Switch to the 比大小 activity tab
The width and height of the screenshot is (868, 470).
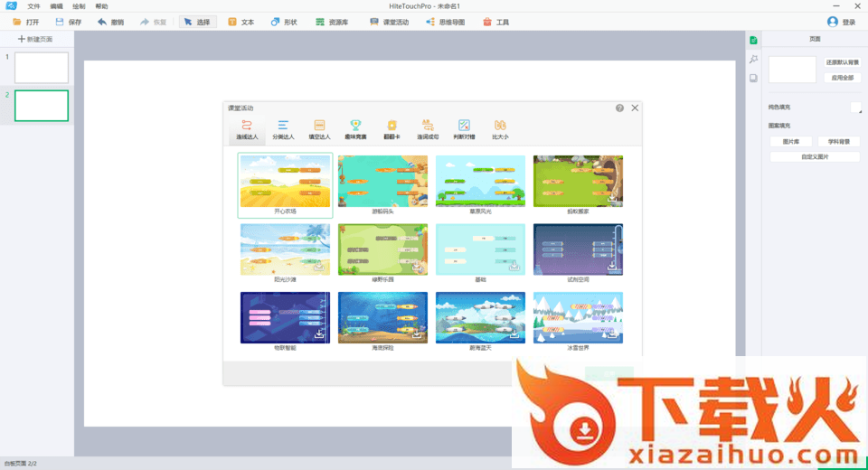[500, 129]
